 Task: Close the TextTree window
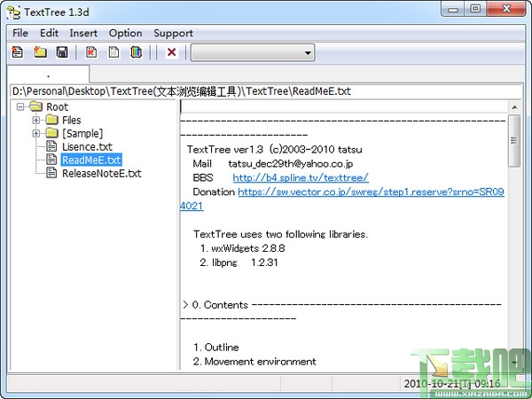click(506, 9)
